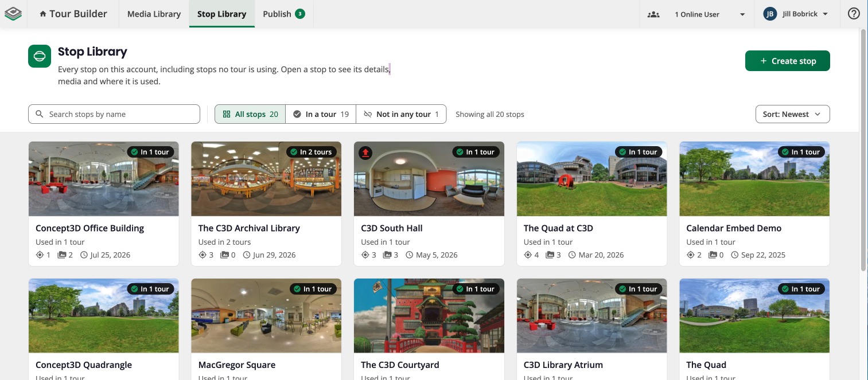Viewport: 868px width, 380px height.
Task: Click the hotspot count icon on The C3D Archival Library
Action: [x=203, y=255]
